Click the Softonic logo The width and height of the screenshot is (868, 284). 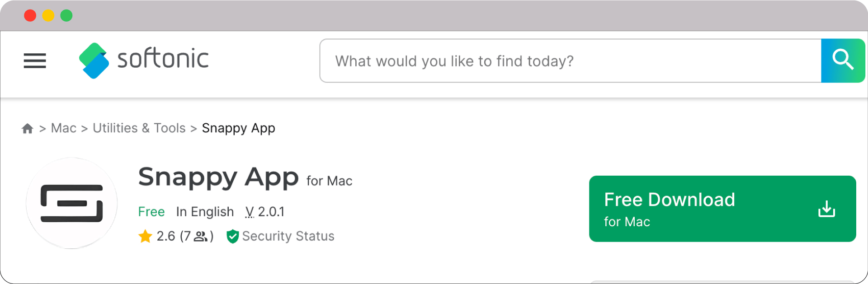(x=144, y=60)
